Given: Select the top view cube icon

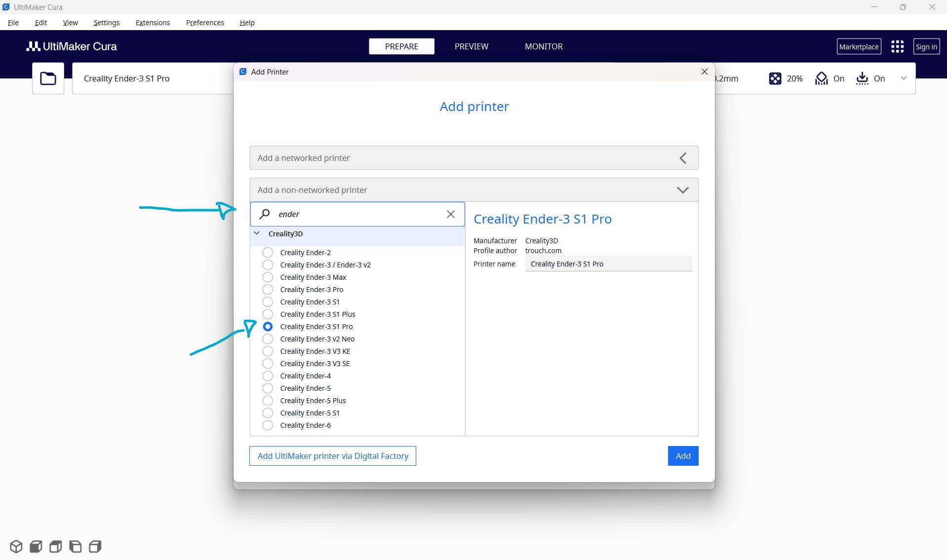Looking at the screenshot, I should point(56,547).
